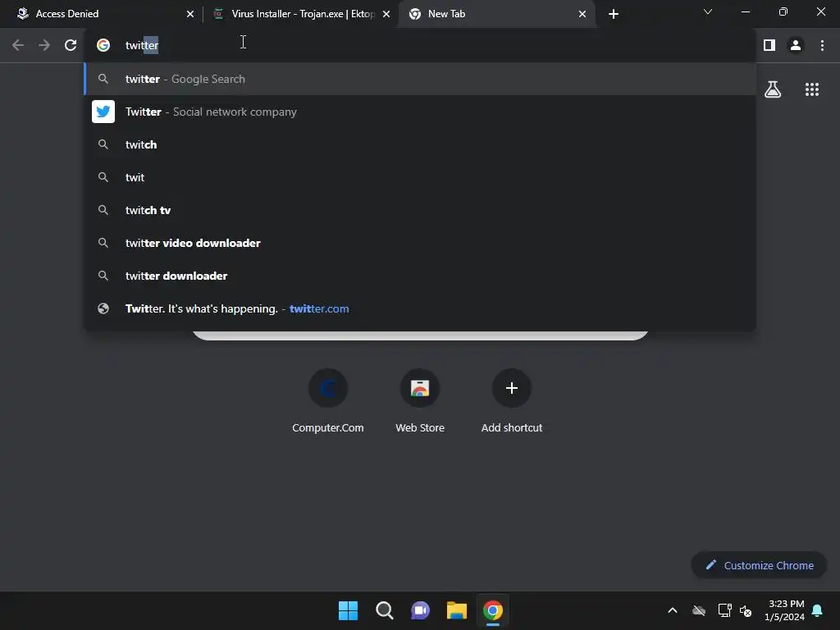
Task: Open the Google apps grid
Action: click(812, 89)
